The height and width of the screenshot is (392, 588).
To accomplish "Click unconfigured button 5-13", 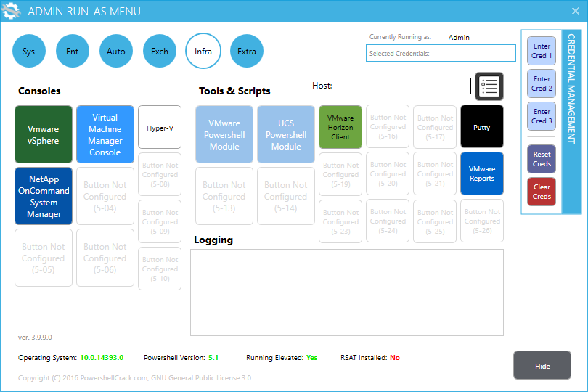I will coord(224,196).
